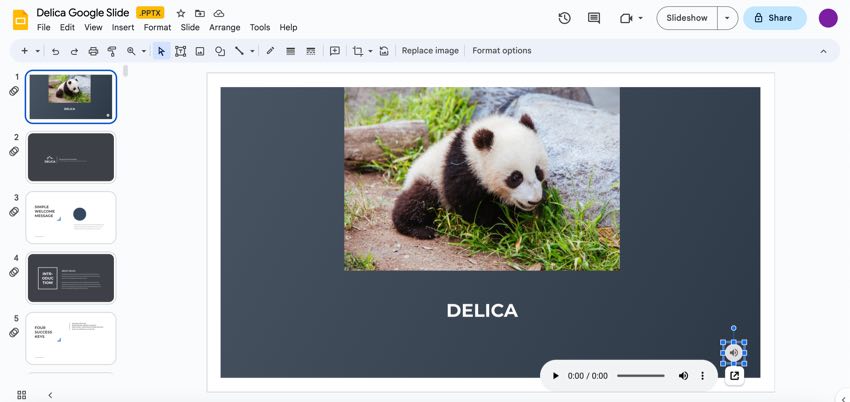Mute the audio player volume
The width and height of the screenshot is (850, 402).
point(684,375)
